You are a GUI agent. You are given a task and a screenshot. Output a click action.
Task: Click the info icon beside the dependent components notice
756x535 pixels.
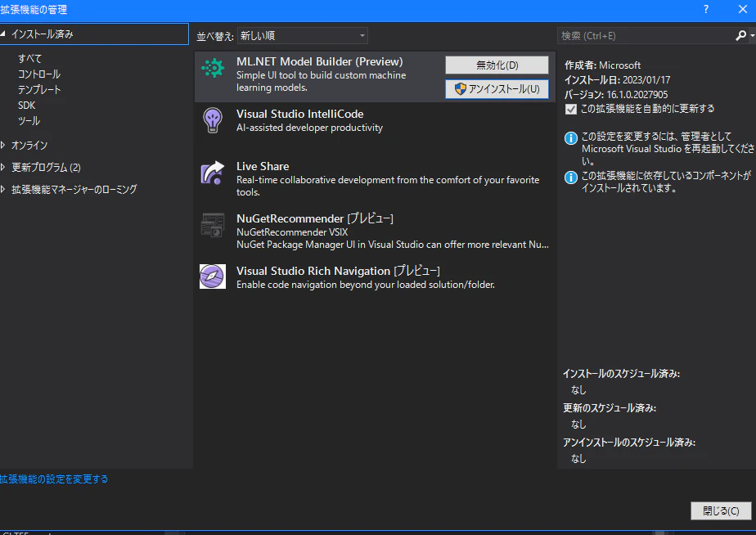pyautogui.click(x=571, y=178)
